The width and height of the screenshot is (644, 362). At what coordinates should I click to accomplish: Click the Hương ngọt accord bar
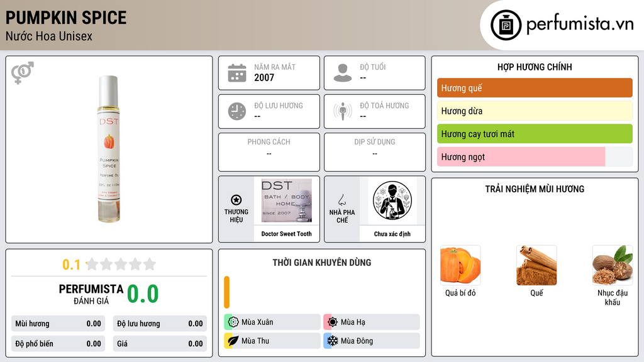(535, 156)
